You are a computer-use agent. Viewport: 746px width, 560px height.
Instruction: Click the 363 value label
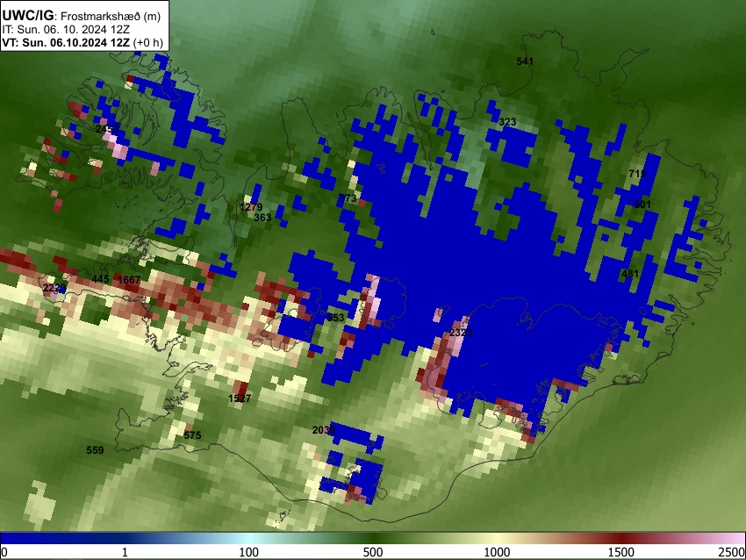[x=262, y=218]
